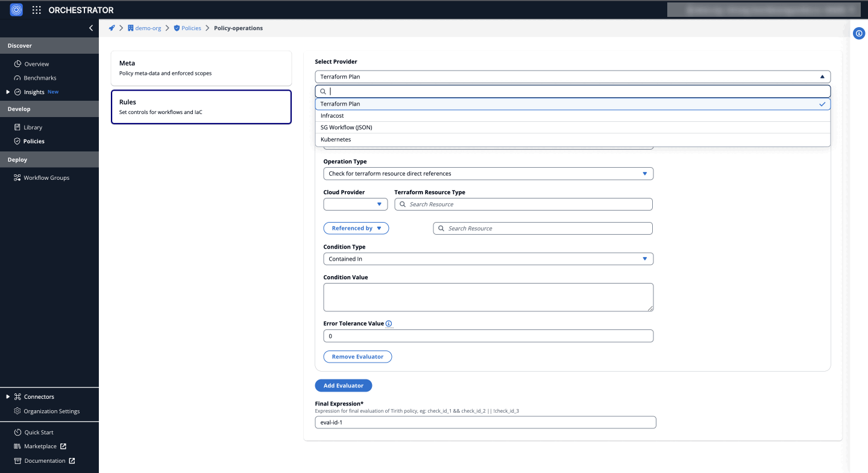This screenshot has height=473, width=868.
Task: Expand the Insights tree item in the sidebar
Action: pyautogui.click(x=8, y=92)
